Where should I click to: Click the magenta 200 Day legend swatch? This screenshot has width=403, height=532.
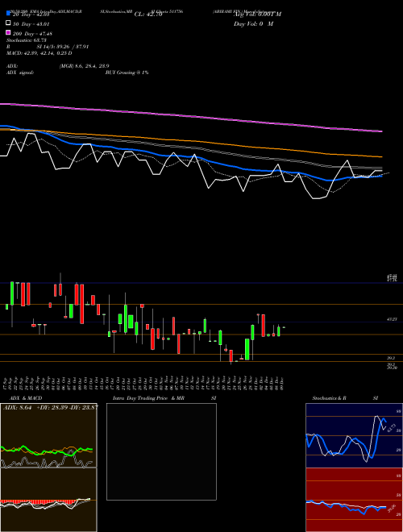pos(9,32)
